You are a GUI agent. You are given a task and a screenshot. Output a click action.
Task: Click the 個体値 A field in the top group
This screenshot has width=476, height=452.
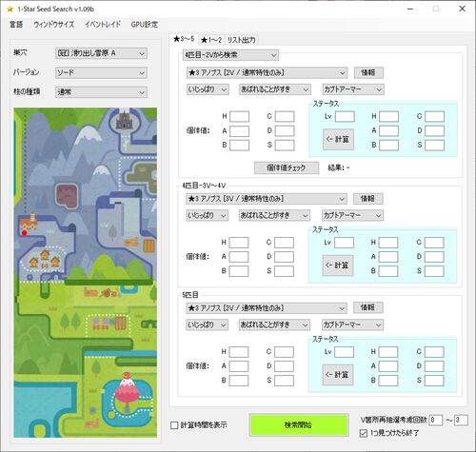239,131
